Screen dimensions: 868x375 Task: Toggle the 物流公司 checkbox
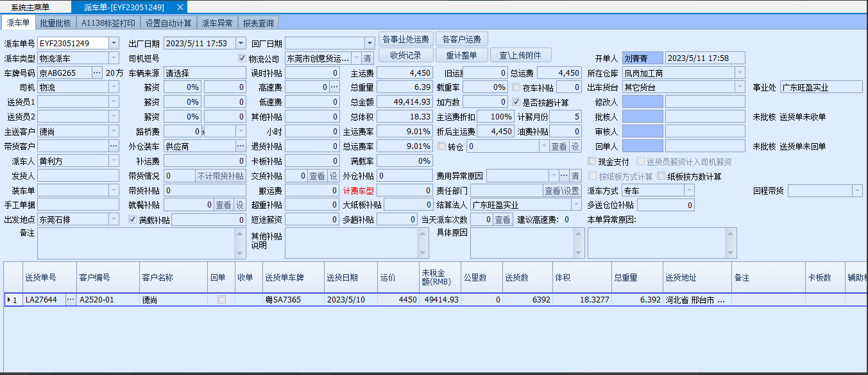[242, 58]
